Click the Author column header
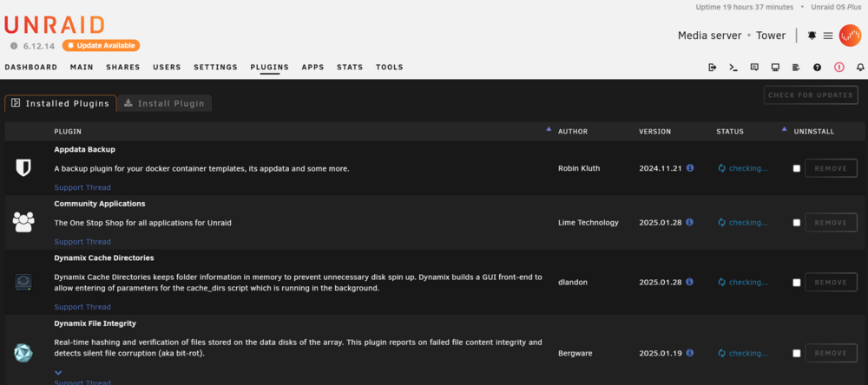The height and width of the screenshot is (385, 868). [573, 132]
